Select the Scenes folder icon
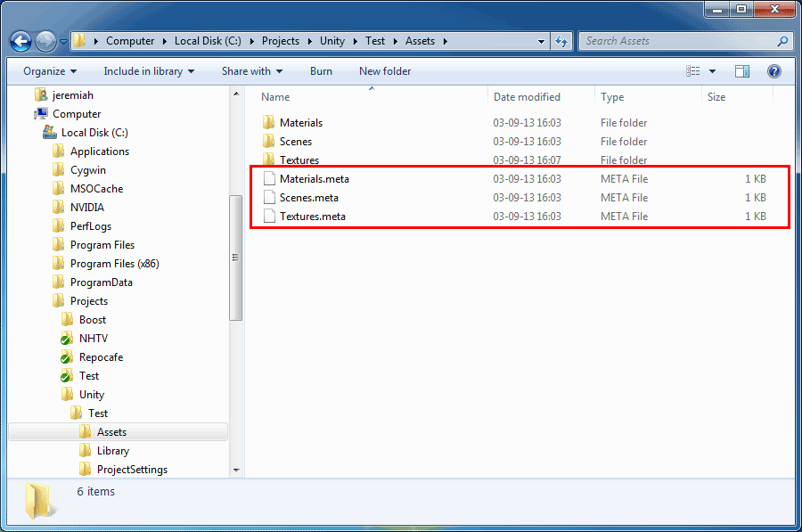Screen dimensions: 802x532 pyautogui.click(x=268, y=141)
